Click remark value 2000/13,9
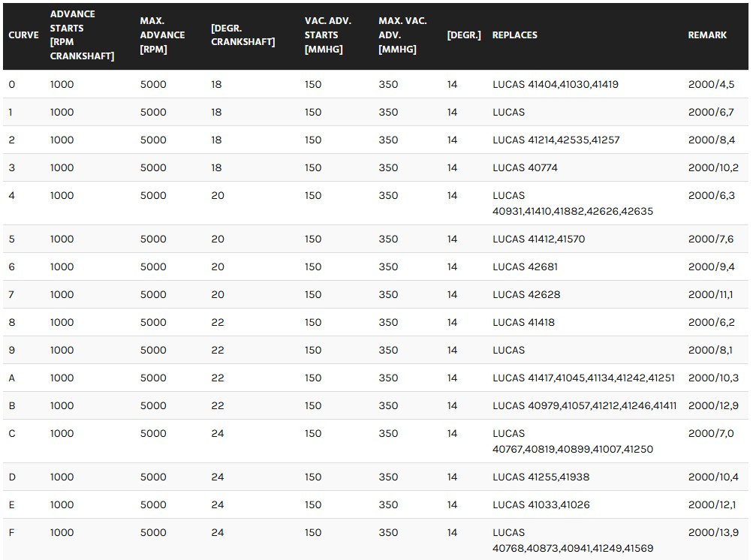Viewport: 756px width, 560px height. tap(713, 532)
